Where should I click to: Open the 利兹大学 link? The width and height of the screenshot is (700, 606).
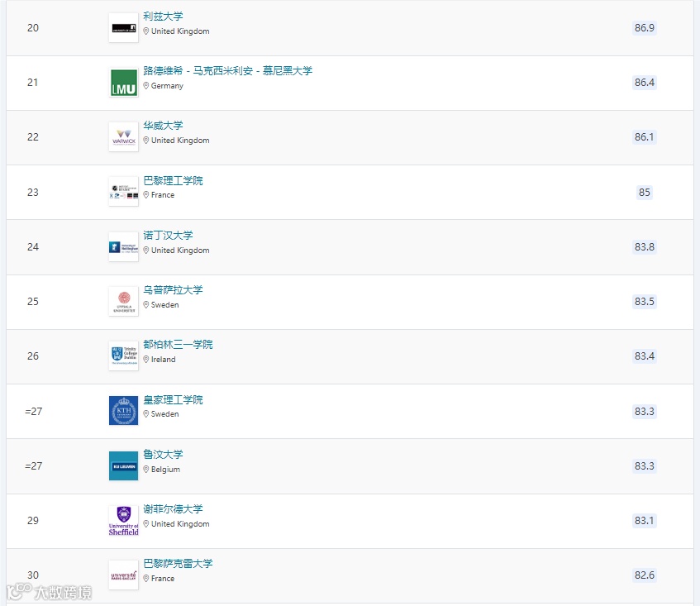(x=163, y=17)
